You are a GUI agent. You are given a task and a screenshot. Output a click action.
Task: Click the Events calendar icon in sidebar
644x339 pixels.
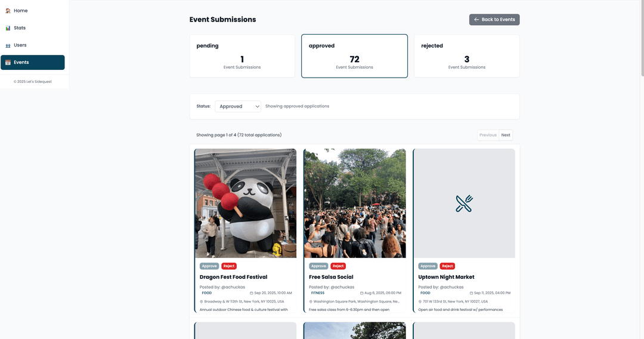8,63
